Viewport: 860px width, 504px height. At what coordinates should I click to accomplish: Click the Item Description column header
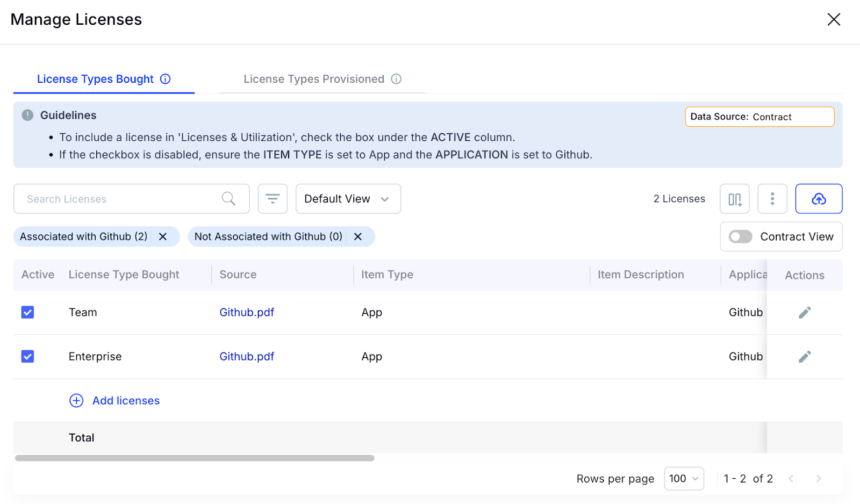(641, 275)
